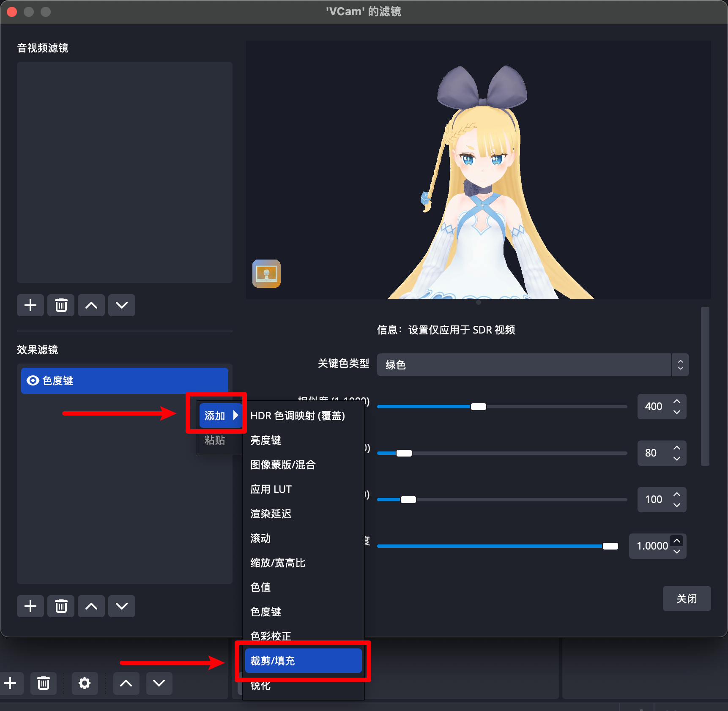Click the image icon thumbnail in the preview
Viewport: 728px width, 711px height.
(x=266, y=273)
